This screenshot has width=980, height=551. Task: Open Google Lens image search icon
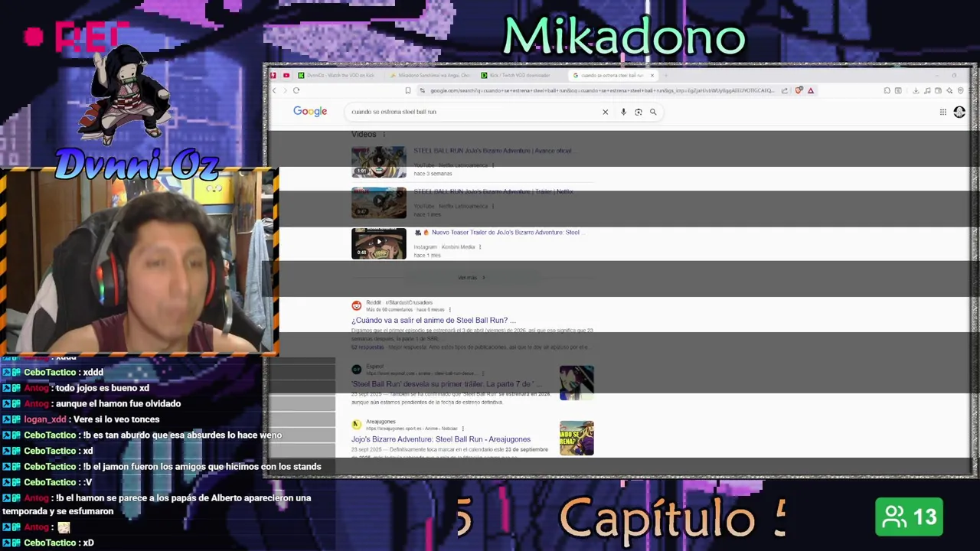pos(638,112)
